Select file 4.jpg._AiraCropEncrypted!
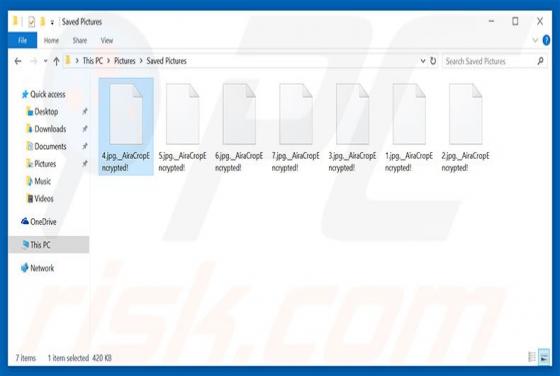 [126, 127]
